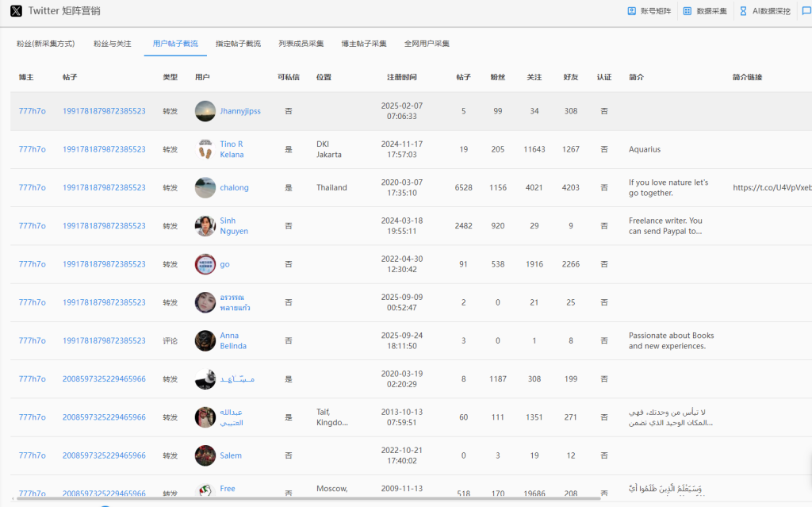Screen dimensions: 812x507
Task: Click Tino R Kelana's avatar image
Action: tap(205, 149)
